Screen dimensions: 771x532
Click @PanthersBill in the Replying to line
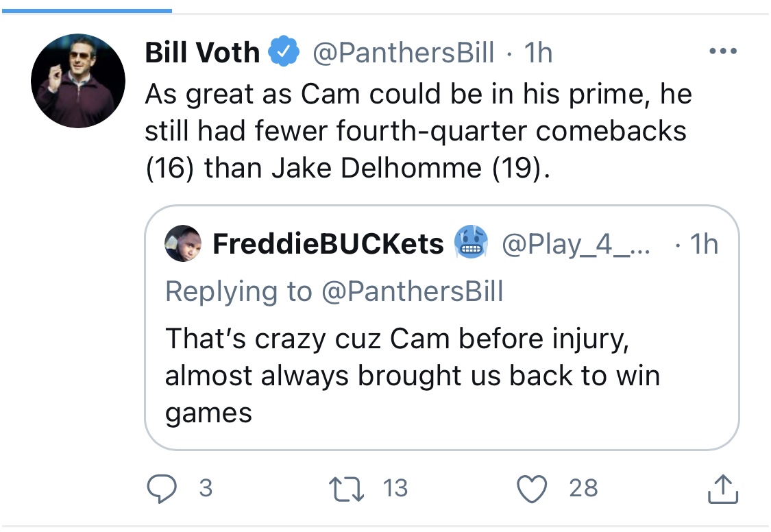[x=413, y=291]
